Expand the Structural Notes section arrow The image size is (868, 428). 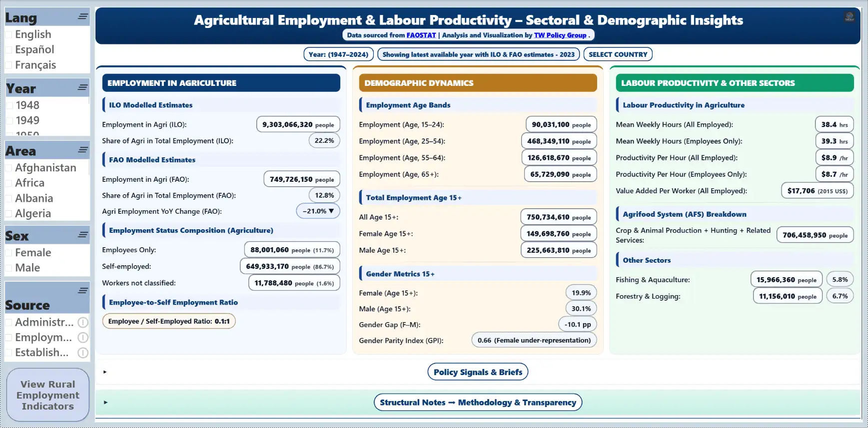pyautogui.click(x=105, y=403)
